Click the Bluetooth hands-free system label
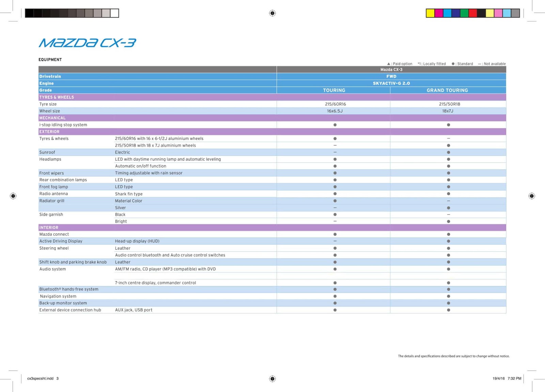The width and height of the screenshot is (545, 392). (x=69, y=289)
